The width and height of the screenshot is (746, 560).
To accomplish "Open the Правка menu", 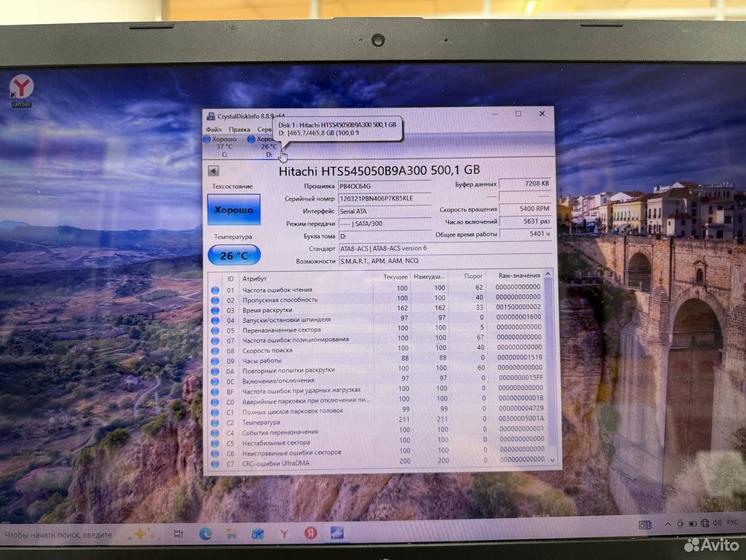I will [x=239, y=129].
